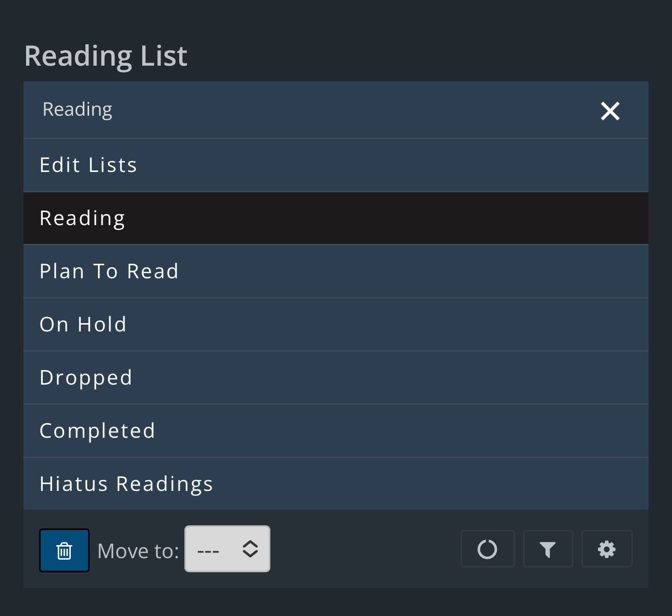The image size is (672, 616).
Task: Show the Completed list
Action: 97,431
